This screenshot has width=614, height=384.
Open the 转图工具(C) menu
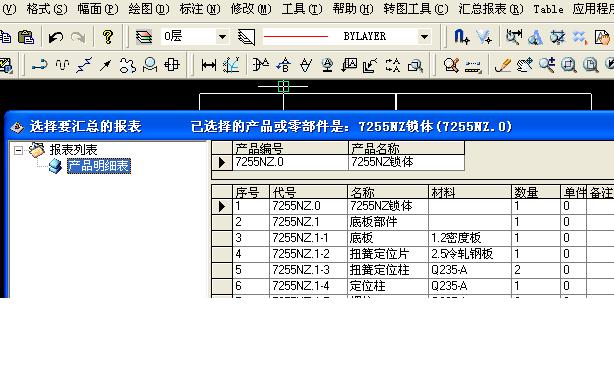tap(416, 9)
